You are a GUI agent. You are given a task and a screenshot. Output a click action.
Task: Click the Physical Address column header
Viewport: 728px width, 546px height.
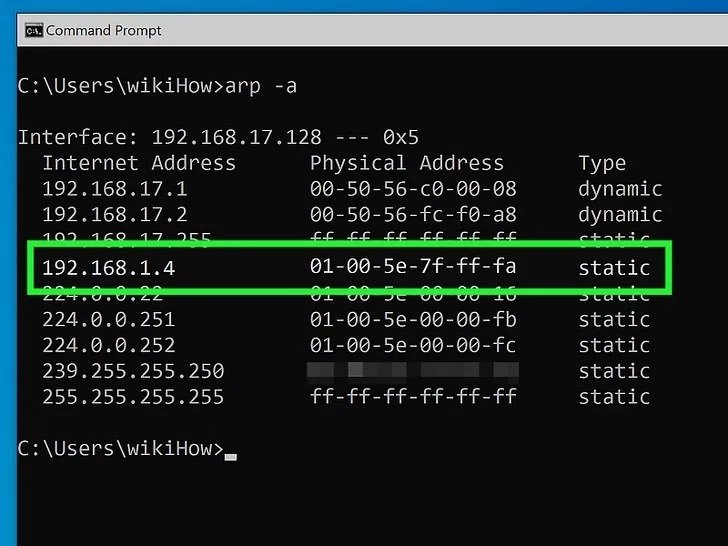coord(407,163)
